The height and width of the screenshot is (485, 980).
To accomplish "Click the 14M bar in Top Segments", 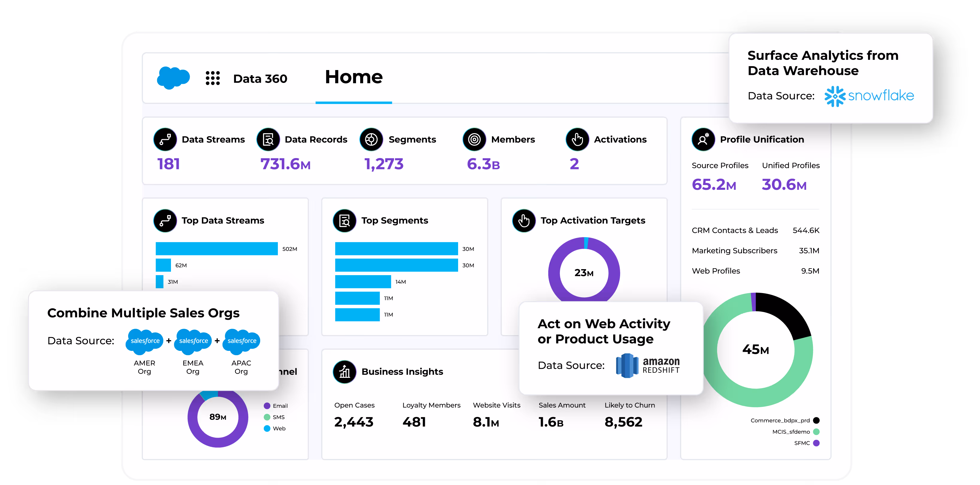I will pos(363,281).
